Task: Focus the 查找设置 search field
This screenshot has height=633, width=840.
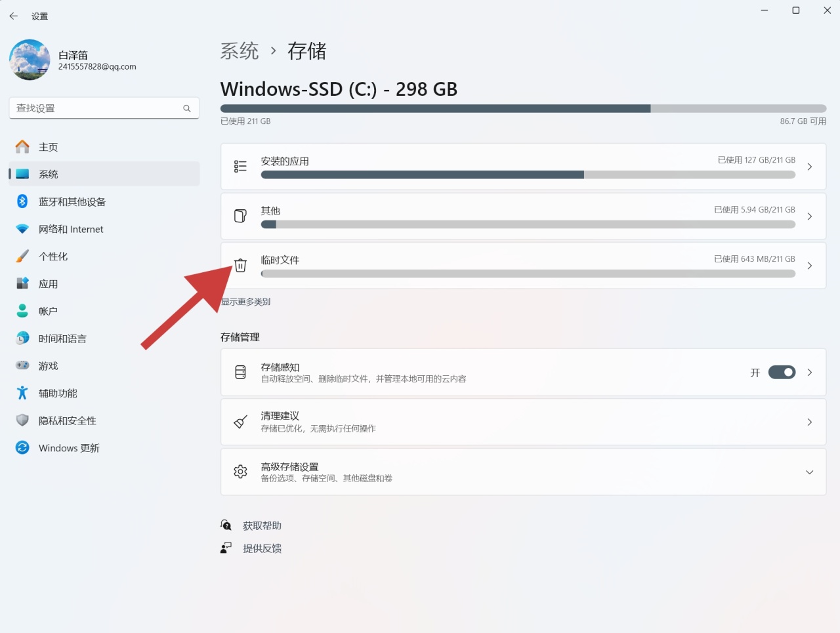Action: pyautogui.click(x=104, y=108)
